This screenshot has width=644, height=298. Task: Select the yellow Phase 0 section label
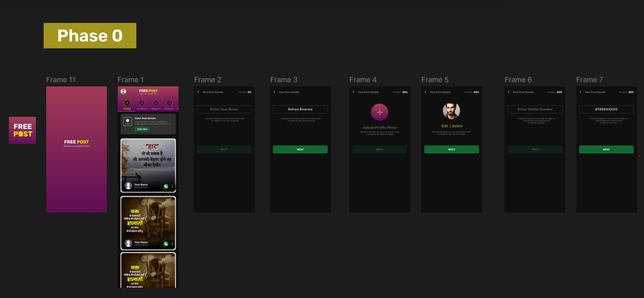pyautogui.click(x=90, y=36)
